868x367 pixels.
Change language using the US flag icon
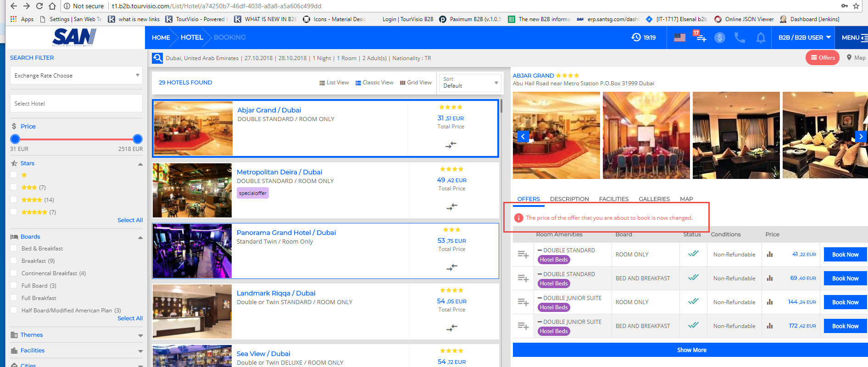[679, 38]
